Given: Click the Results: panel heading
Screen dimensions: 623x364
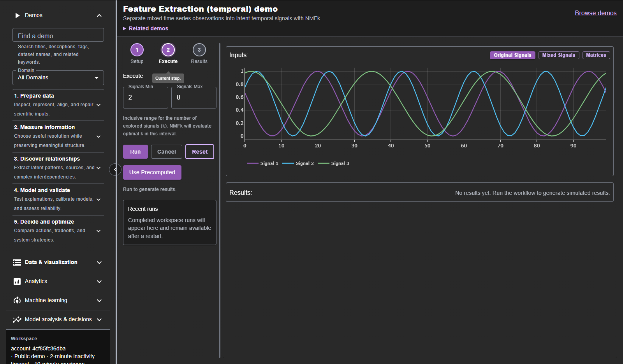Looking at the screenshot, I should pyautogui.click(x=241, y=193).
